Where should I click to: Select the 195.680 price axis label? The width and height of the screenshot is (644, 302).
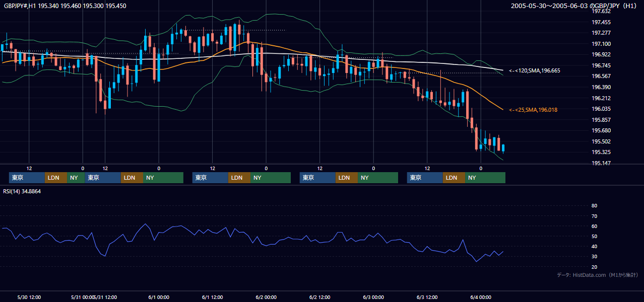coord(601,130)
